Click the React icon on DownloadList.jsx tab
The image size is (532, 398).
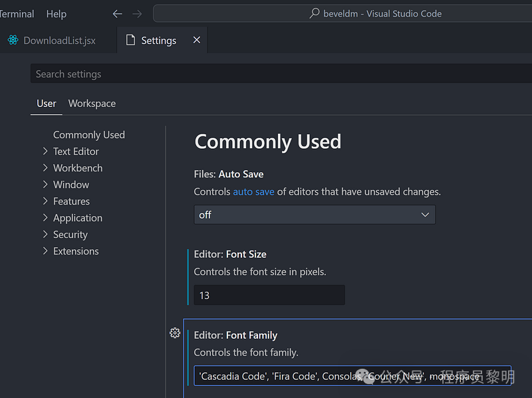pyautogui.click(x=13, y=41)
